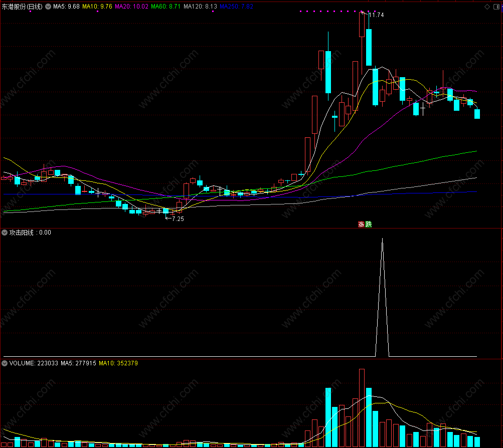The height and width of the screenshot is (448, 503).
Task: Click the candlestick at the 11.74 high
Action: click(x=362, y=25)
